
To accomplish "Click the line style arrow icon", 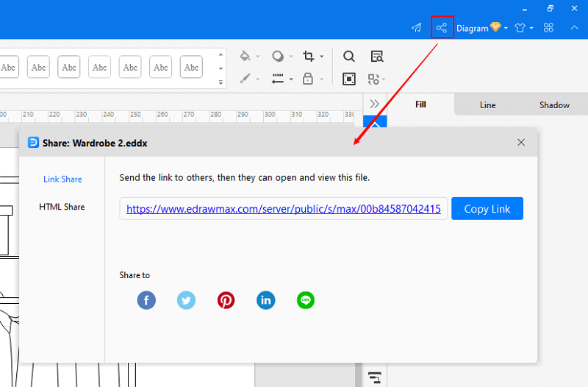I will (x=278, y=79).
